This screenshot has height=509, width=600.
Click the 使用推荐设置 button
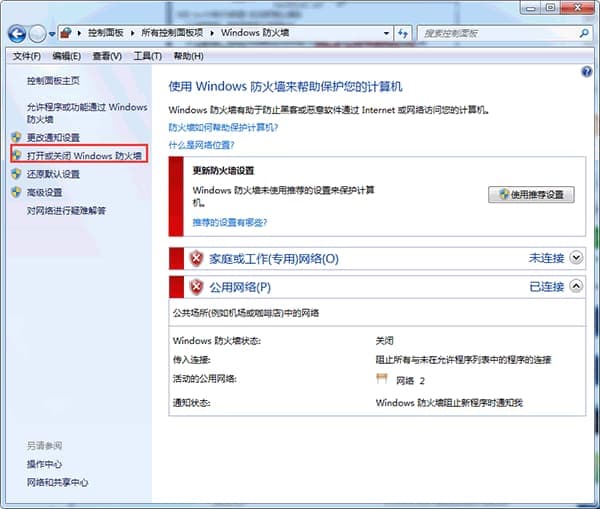pyautogui.click(x=531, y=194)
